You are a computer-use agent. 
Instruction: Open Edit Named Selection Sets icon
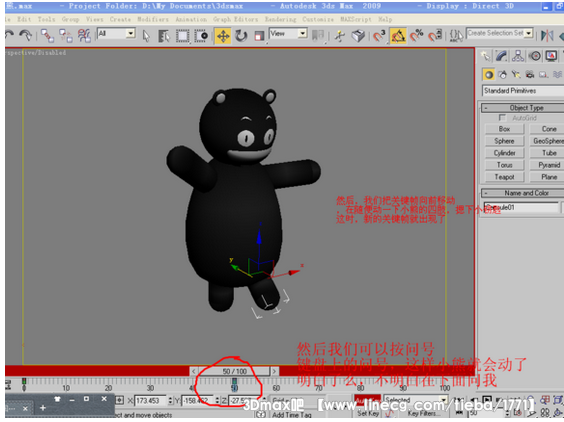coord(456,36)
